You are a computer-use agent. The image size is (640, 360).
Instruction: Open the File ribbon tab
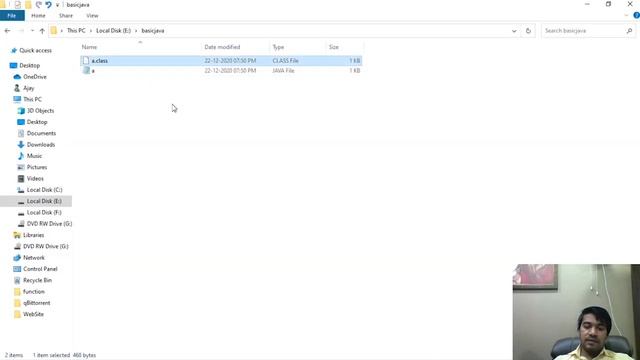pyautogui.click(x=12, y=16)
